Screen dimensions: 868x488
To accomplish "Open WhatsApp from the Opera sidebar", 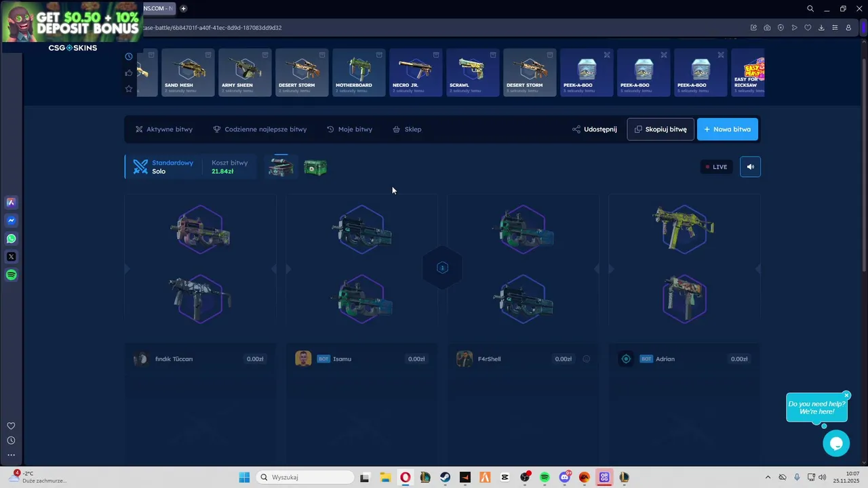I will [11, 239].
